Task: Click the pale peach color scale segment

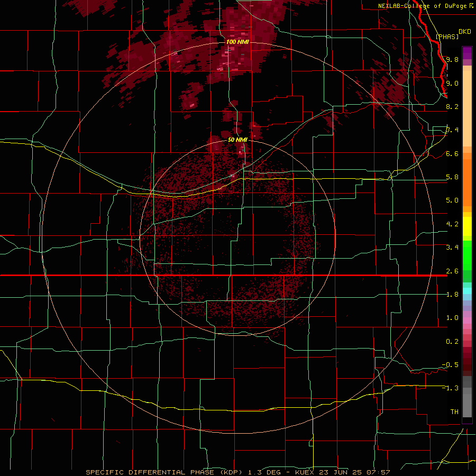Action: [467, 109]
